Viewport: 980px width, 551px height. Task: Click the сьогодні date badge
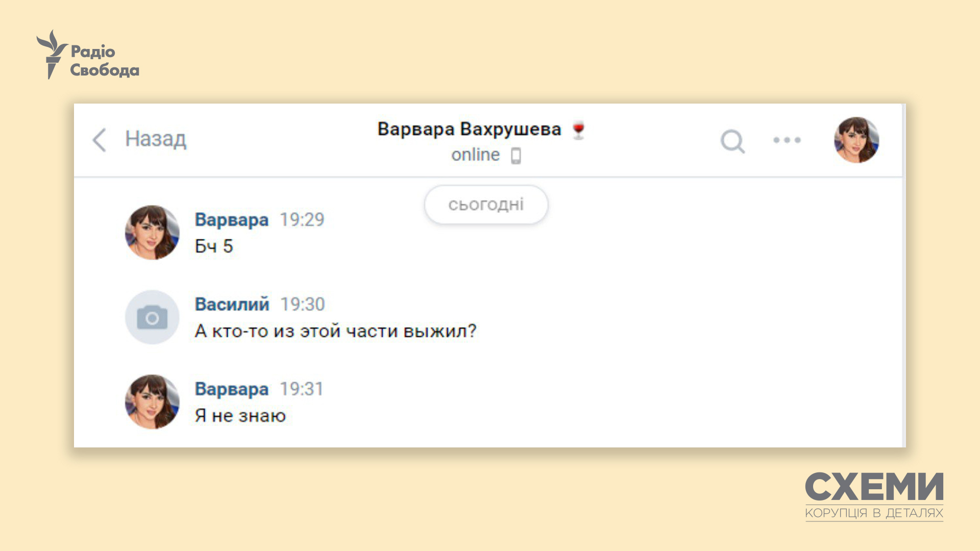coord(486,205)
